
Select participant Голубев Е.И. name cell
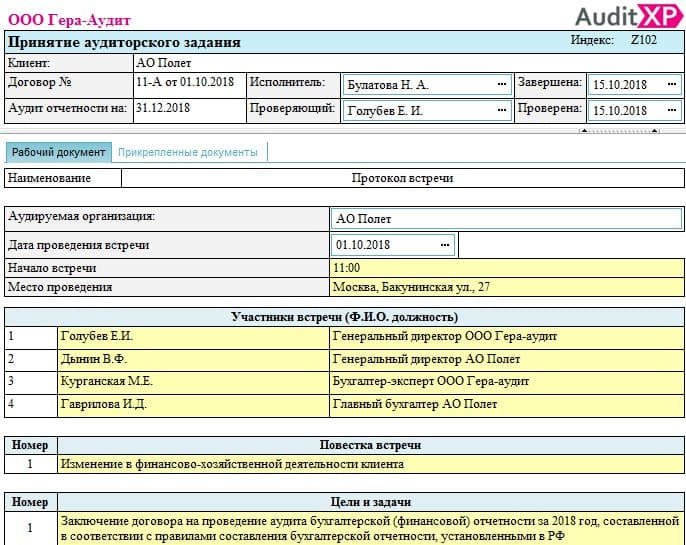[192, 336]
